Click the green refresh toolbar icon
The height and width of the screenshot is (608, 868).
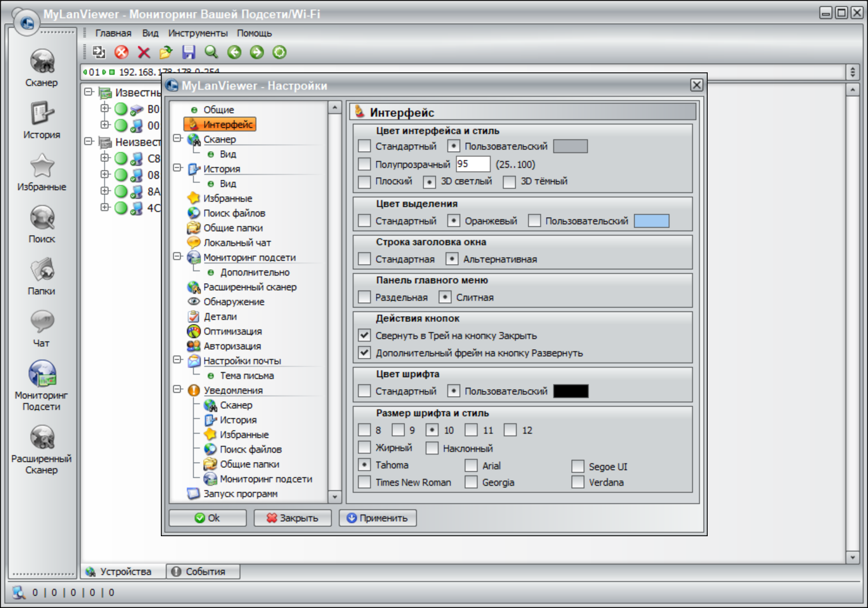pyautogui.click(x=279, y=52)
